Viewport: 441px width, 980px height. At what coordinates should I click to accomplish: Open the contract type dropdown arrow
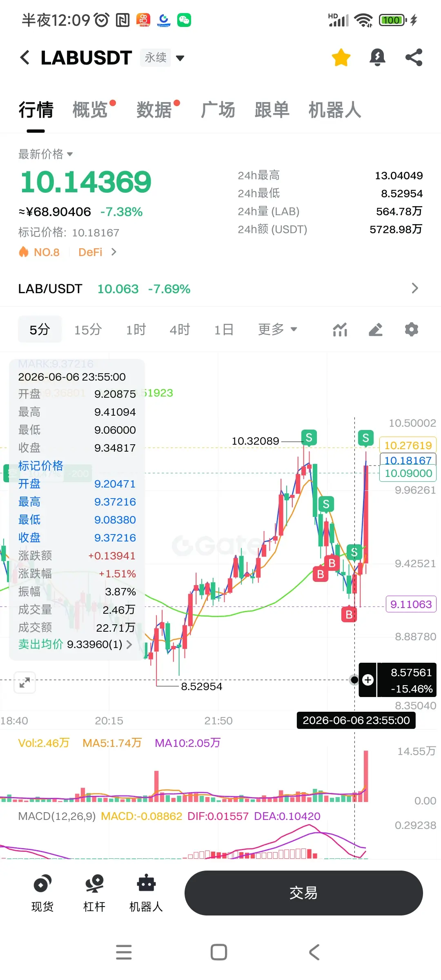coord(180,58)
